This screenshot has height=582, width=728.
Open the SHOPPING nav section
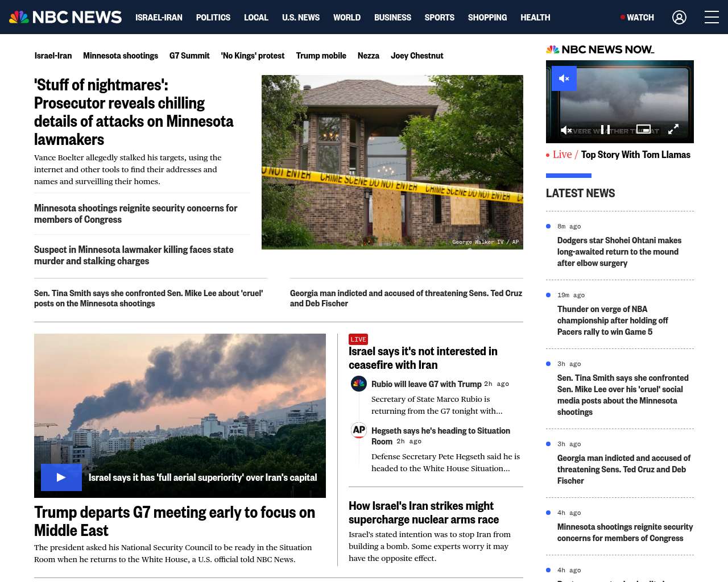point(487,17)
